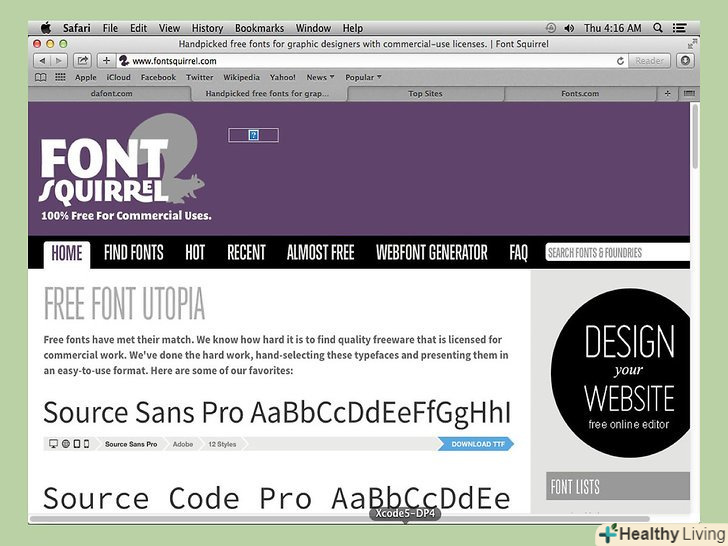Click the broken image placeholder in header
728x546 pixels.
pyautogui.click(x=253, y=135)
